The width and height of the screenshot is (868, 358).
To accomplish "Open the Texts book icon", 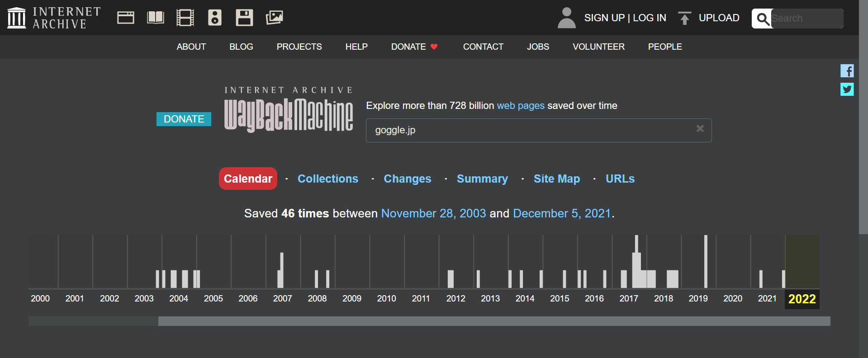I will (x=155, y=18).
